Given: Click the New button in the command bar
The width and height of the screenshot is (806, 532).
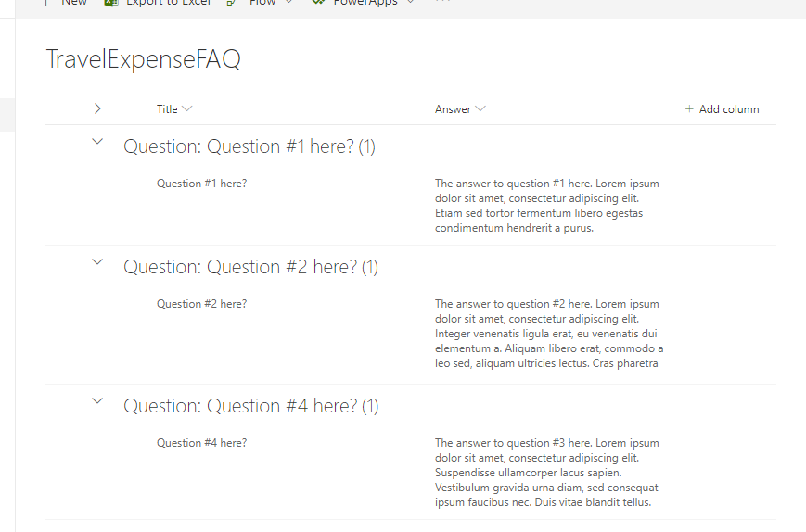Looking at the screenshot, I should 74,3.
